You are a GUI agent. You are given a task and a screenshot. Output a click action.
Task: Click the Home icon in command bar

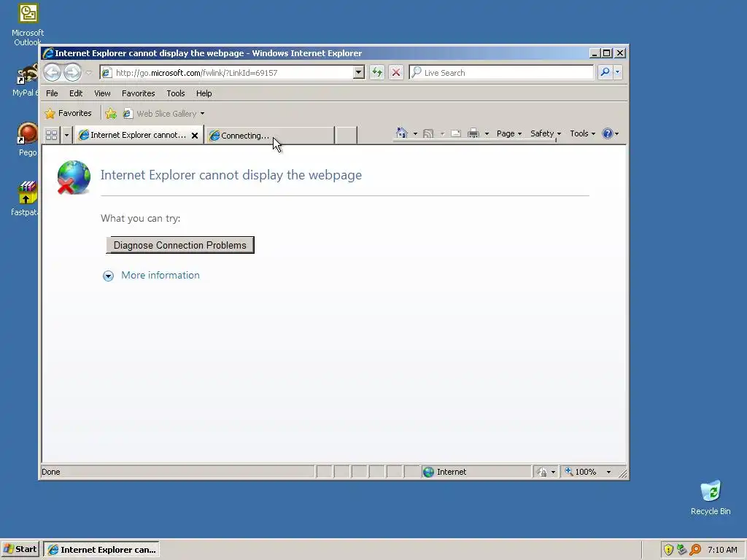tap(402, 133)
